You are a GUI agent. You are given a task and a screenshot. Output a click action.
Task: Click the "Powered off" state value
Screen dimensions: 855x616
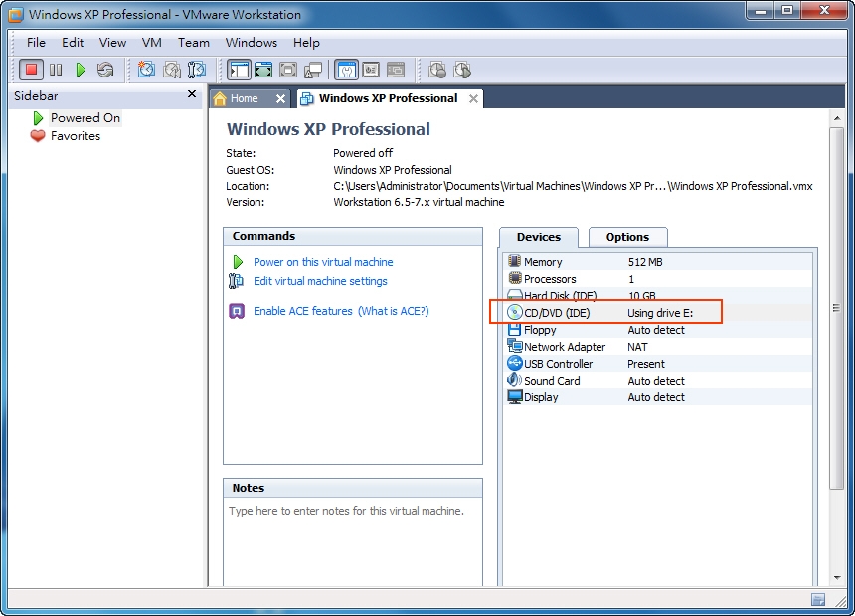pyautogui.click(x=363, y=153)
